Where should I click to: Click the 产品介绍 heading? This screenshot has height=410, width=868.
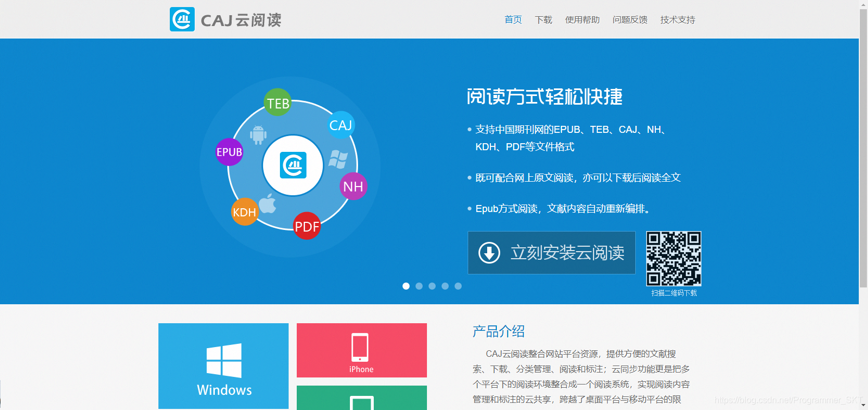499,331
